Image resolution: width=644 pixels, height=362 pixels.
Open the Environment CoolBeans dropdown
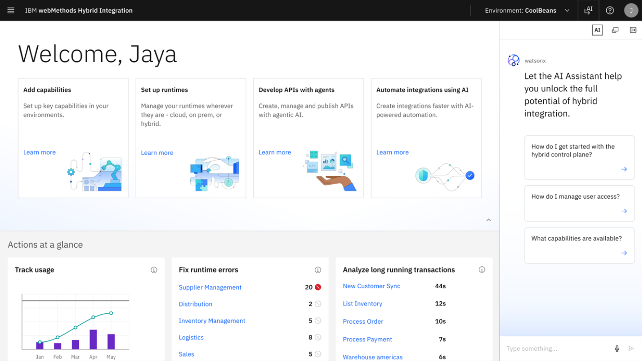[528, 10]
